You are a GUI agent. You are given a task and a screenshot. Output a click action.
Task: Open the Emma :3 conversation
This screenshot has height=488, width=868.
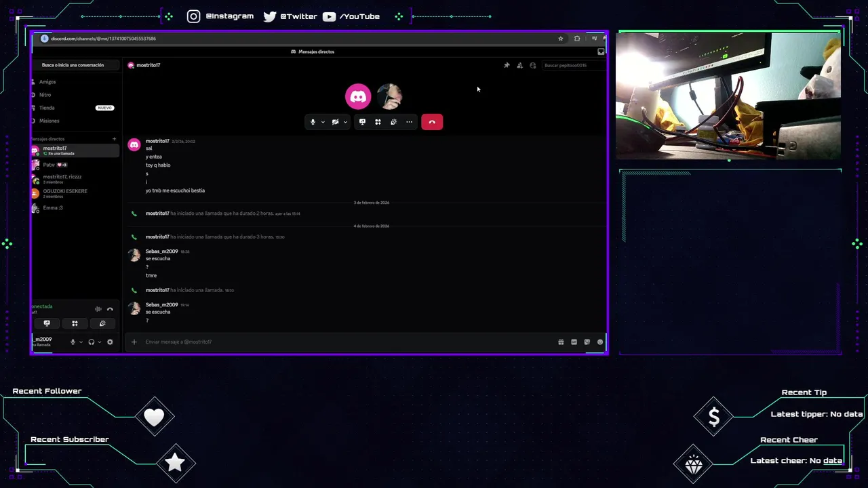75,207
